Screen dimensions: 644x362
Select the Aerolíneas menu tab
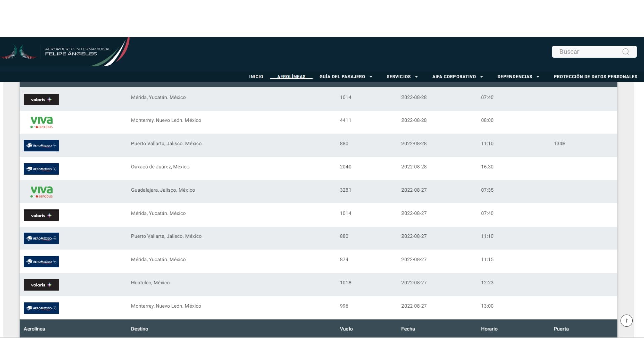291,77
